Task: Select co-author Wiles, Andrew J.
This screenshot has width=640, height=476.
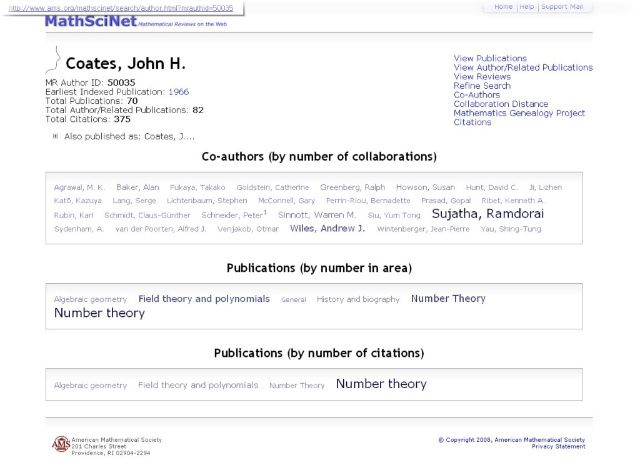Action: tap(327, 229)
